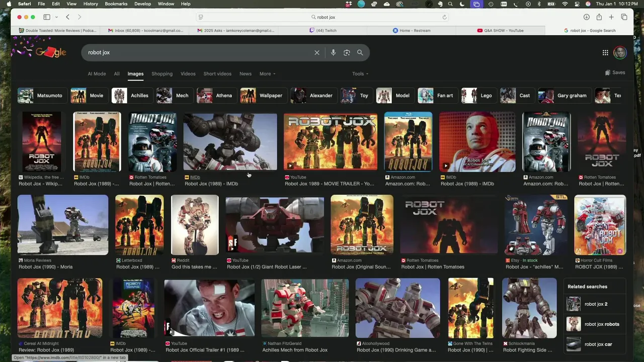Open the Safari File menu

pyautogui.click(x=41, y=4)
